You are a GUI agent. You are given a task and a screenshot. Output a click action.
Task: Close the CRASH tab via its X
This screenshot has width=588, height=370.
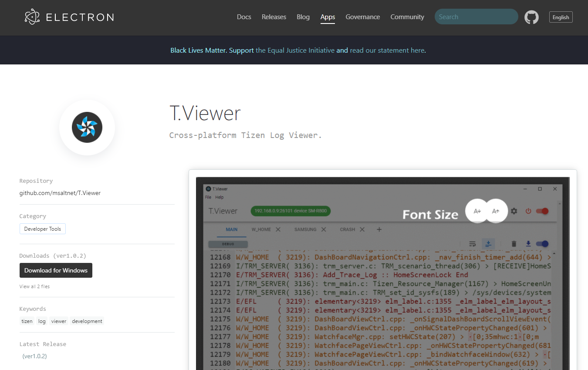point(362,229)
